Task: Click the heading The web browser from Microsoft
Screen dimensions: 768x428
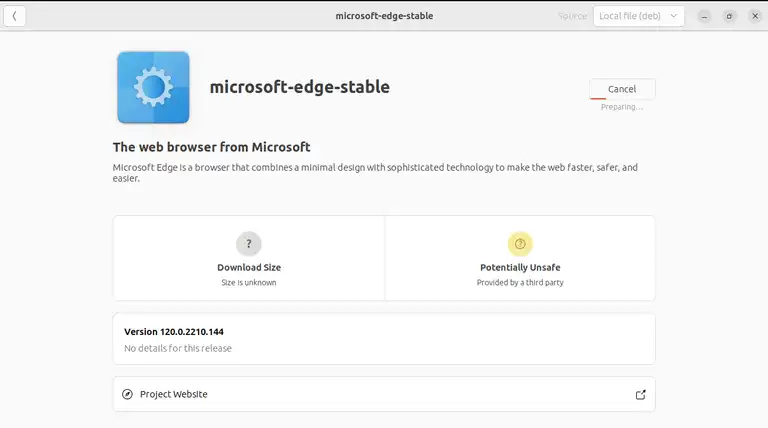Action: (x=212, y=147)
